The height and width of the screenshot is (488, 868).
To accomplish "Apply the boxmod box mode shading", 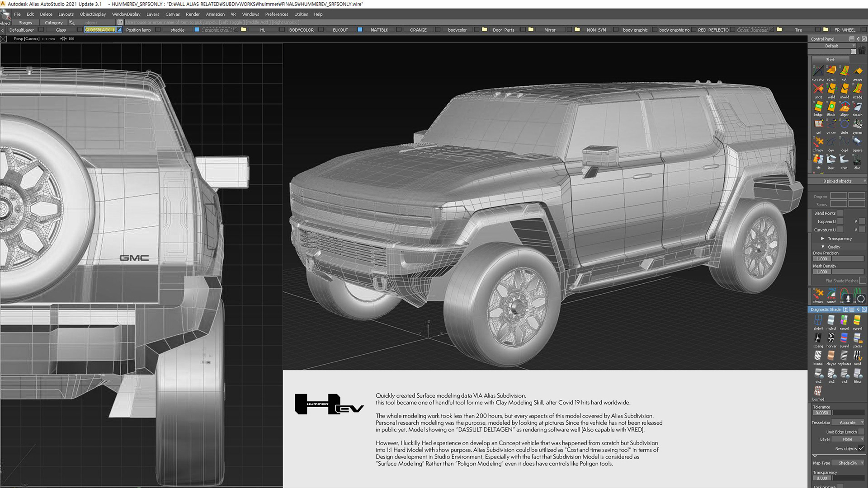I will 818,391.
